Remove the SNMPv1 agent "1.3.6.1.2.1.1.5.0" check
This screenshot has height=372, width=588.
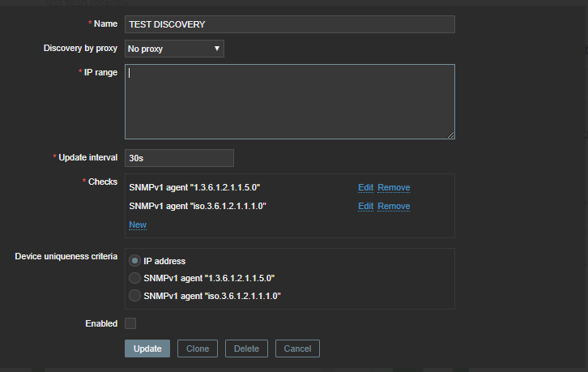click(394, 187)
